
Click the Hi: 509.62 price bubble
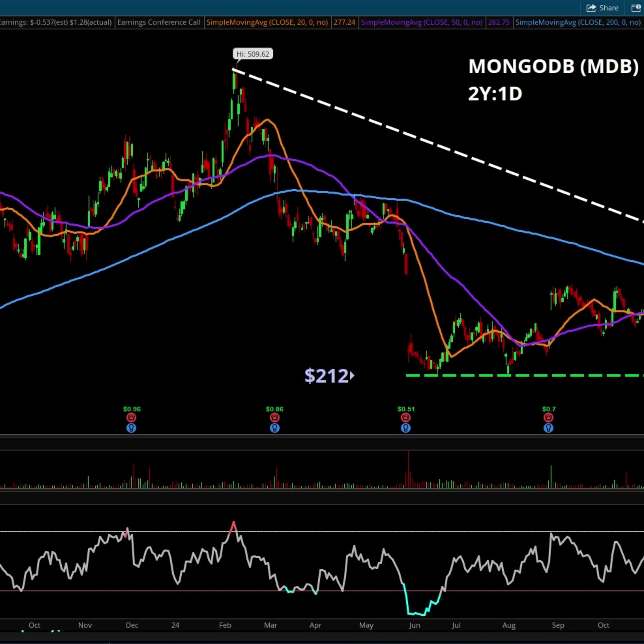click(x=253, y=54)
